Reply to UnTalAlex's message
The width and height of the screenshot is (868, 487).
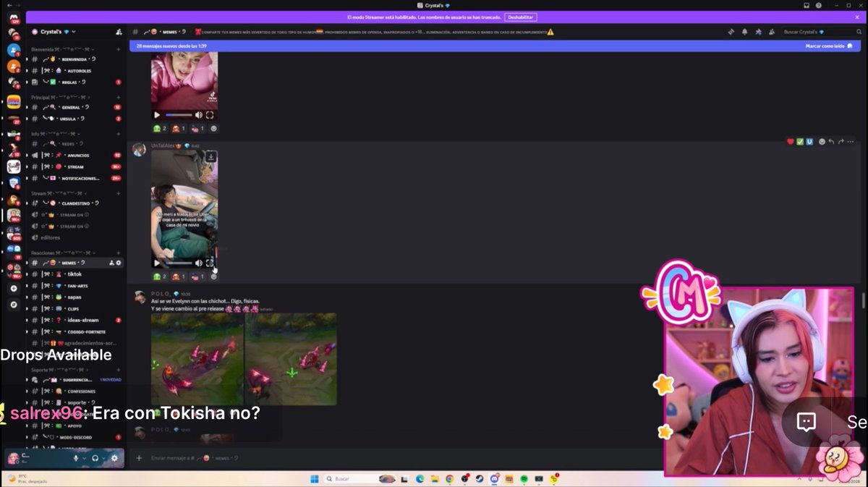(831, 141)
